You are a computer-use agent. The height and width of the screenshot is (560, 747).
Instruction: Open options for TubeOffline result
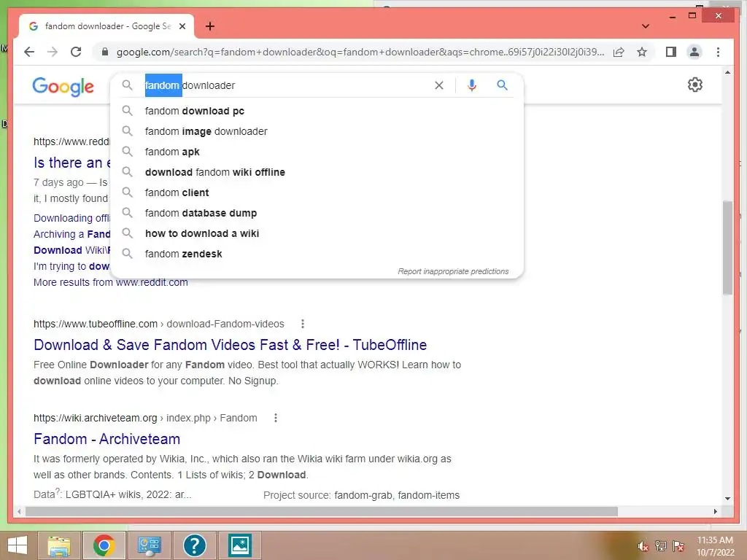pos(302,324)
